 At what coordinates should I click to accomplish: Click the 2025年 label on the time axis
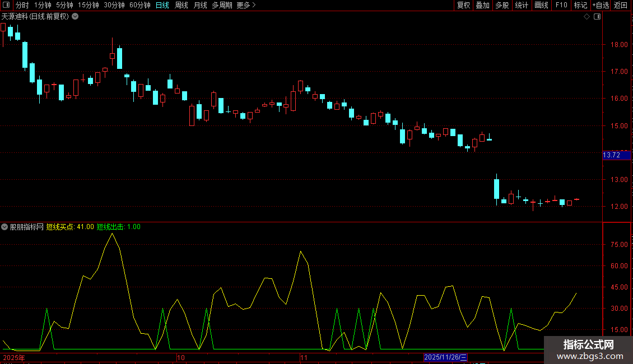coord(14,357)
